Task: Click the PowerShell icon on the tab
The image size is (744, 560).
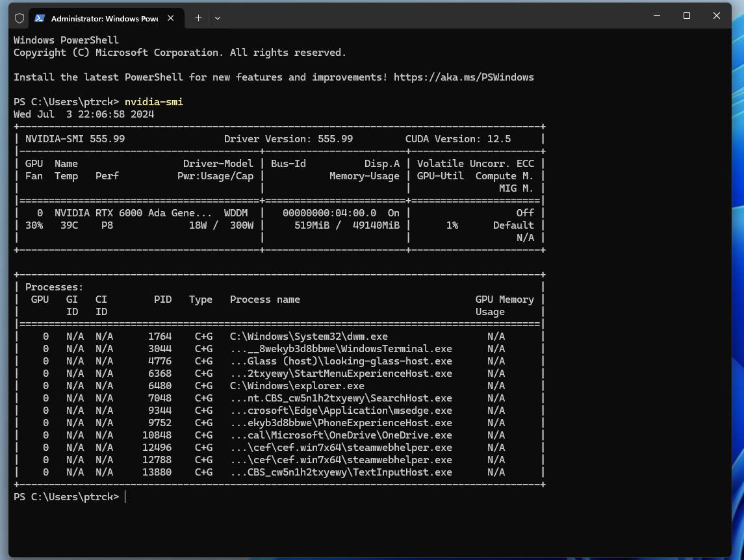Action: pos(40,18)
